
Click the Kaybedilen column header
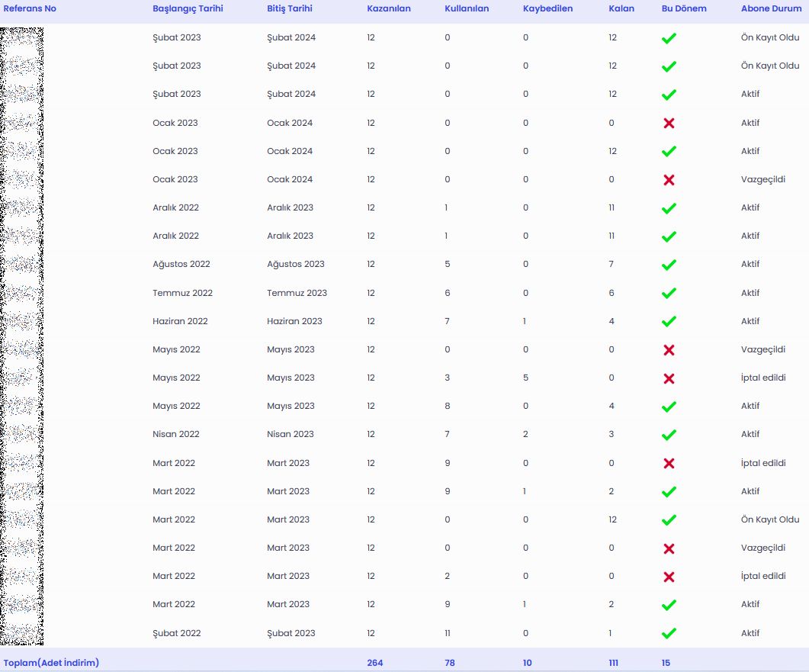point(547,9)
